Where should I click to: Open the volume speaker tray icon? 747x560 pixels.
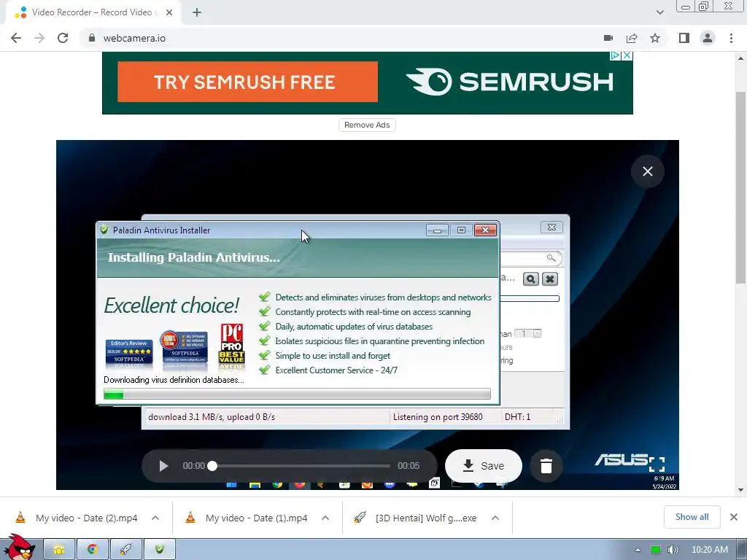[673, 550]
